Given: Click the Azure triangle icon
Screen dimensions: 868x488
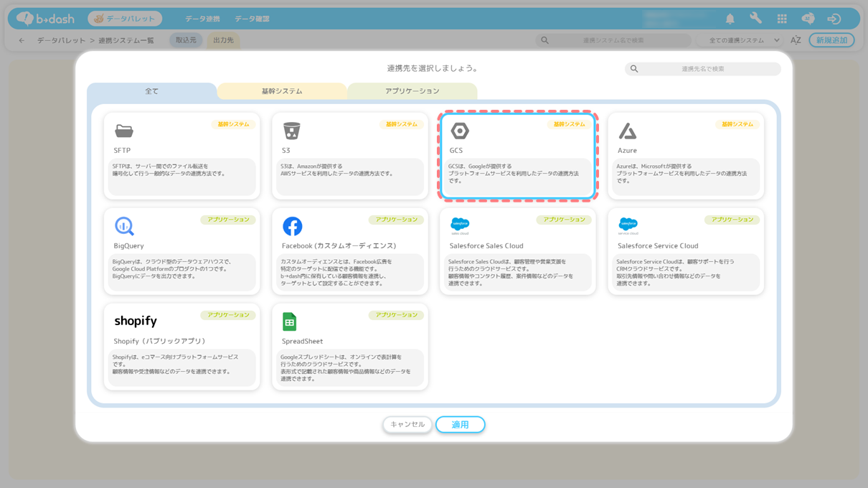Looking at the screenshot, I should (628, 131).
